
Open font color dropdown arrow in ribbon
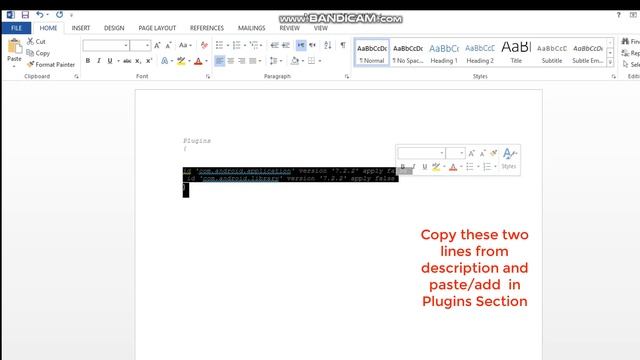(x=207, y=61)
